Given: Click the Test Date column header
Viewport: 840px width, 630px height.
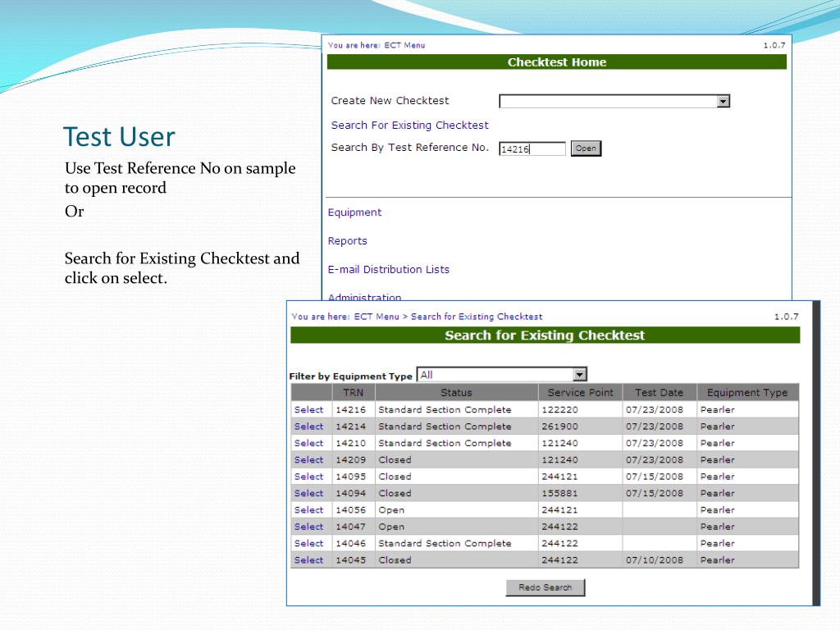Looking at the screenshot, I should [660, 393].
